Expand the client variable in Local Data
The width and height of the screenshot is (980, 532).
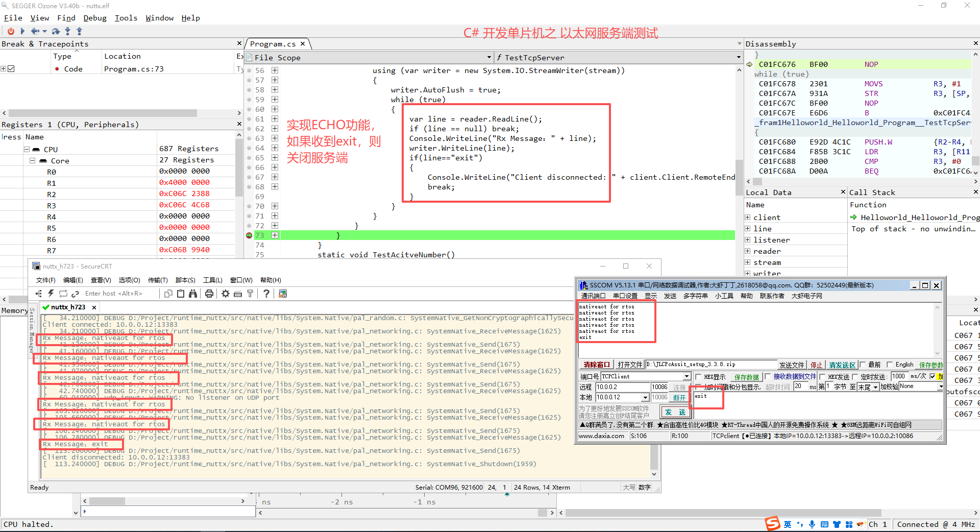[748, 217]
